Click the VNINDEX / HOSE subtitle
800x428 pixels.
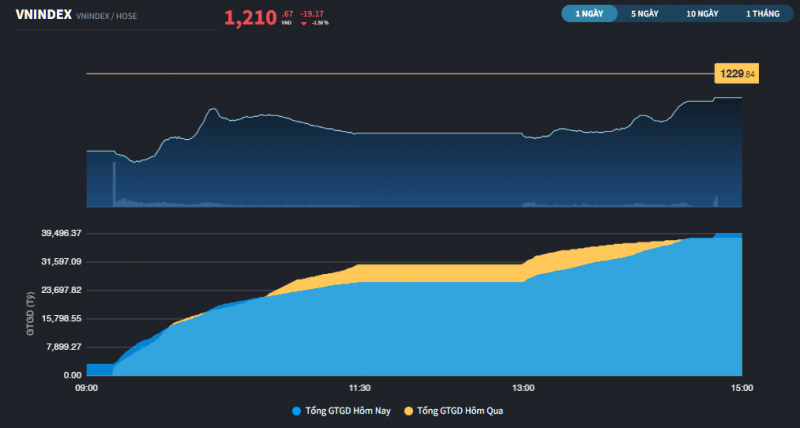tap(106, 17)
